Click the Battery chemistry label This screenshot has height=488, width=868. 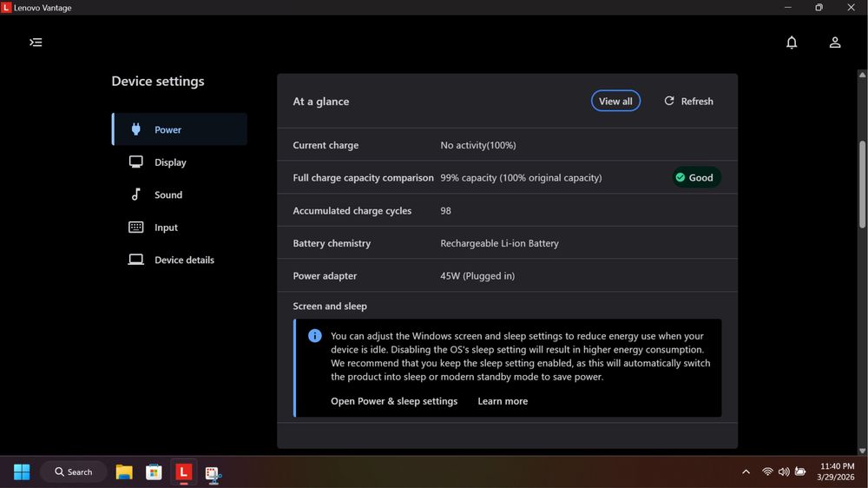[332, 243]
